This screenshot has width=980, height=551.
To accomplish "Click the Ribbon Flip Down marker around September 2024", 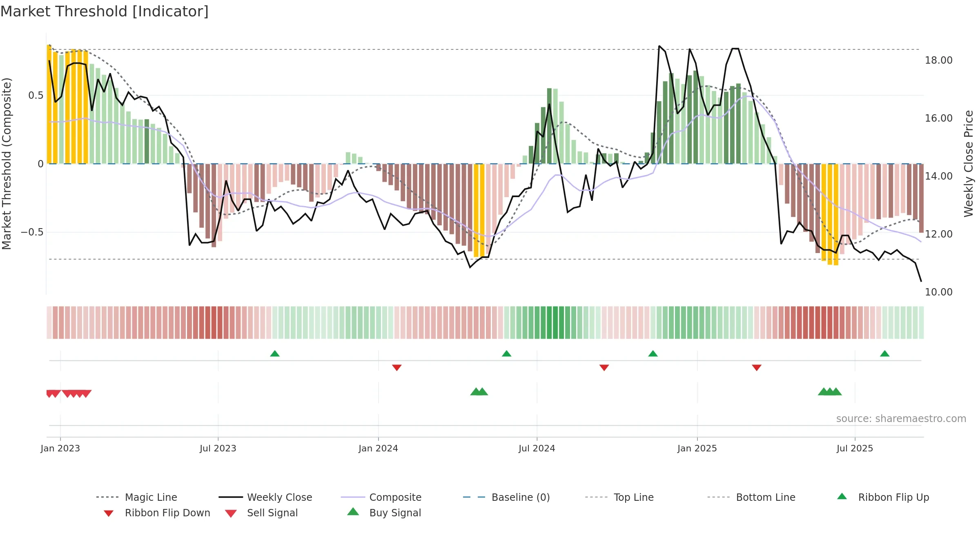I will pos(604,368).
